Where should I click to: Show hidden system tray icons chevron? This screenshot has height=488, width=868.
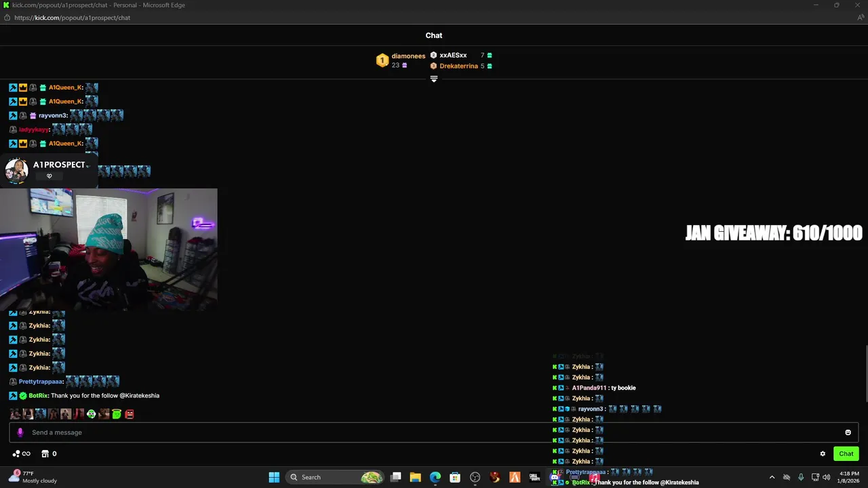[x=772, y=477]
